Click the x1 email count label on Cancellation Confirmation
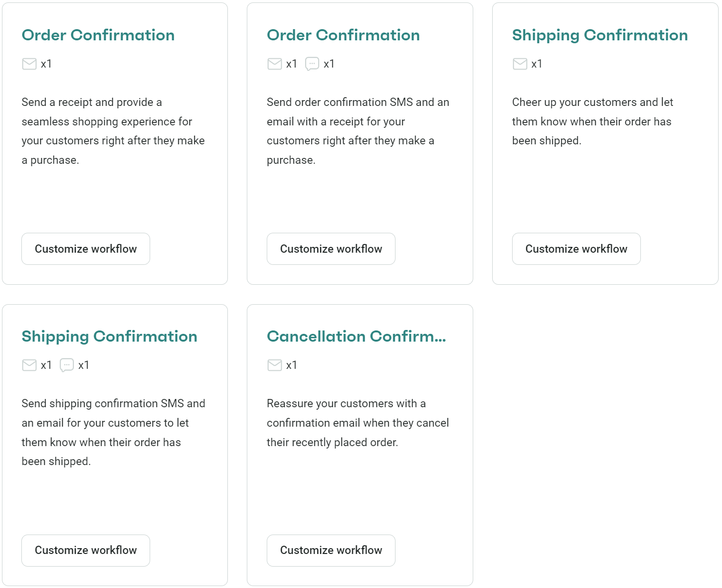This screenshot has width=722, height=588. tap(292, 365)
